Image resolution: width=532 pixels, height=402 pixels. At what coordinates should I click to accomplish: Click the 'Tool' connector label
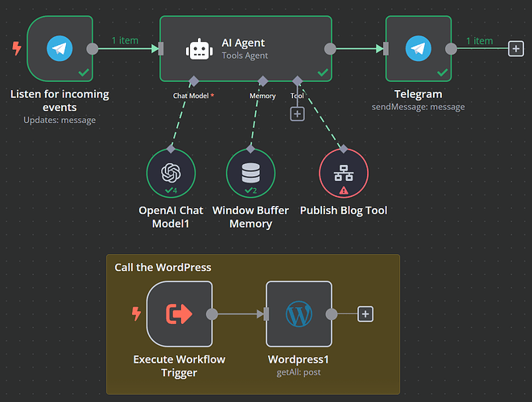point(297,96)
